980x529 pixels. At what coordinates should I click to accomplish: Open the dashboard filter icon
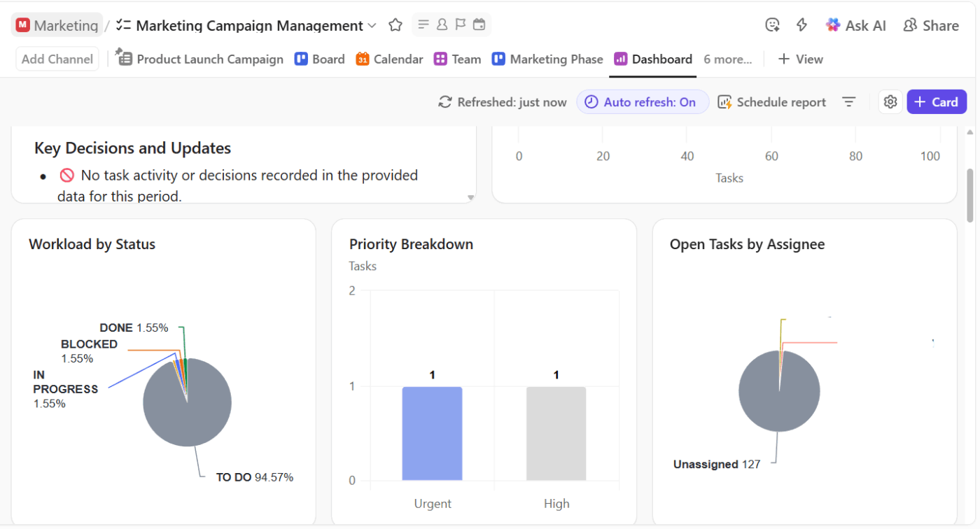point(848,101)
